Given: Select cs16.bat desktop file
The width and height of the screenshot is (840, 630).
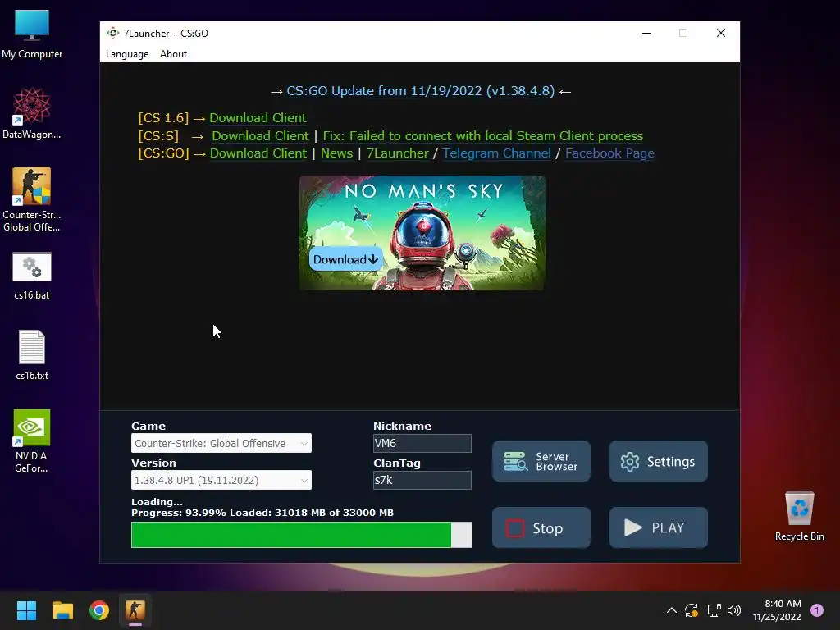Looking at the screenshot, I should 32,276.
